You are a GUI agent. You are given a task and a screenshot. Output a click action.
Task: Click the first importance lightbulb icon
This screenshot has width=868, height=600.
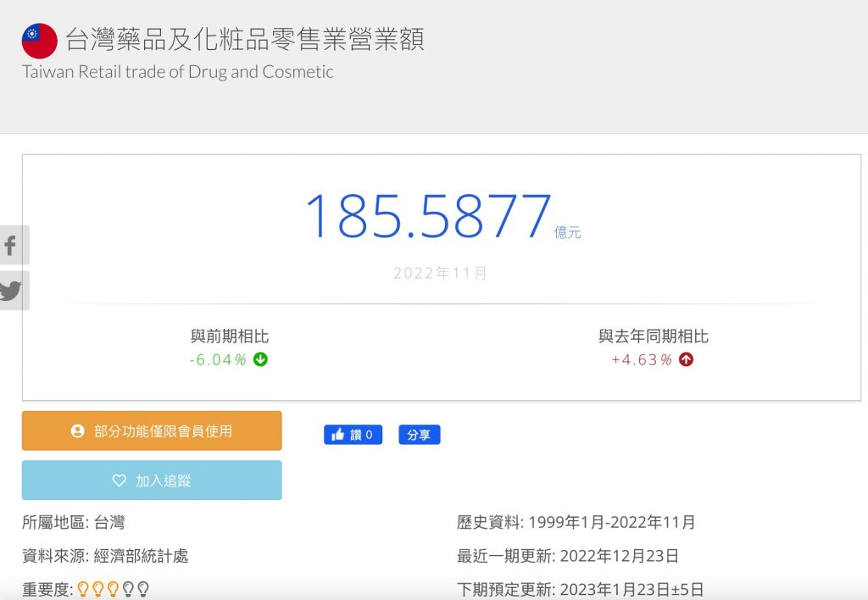coord(83,589)
